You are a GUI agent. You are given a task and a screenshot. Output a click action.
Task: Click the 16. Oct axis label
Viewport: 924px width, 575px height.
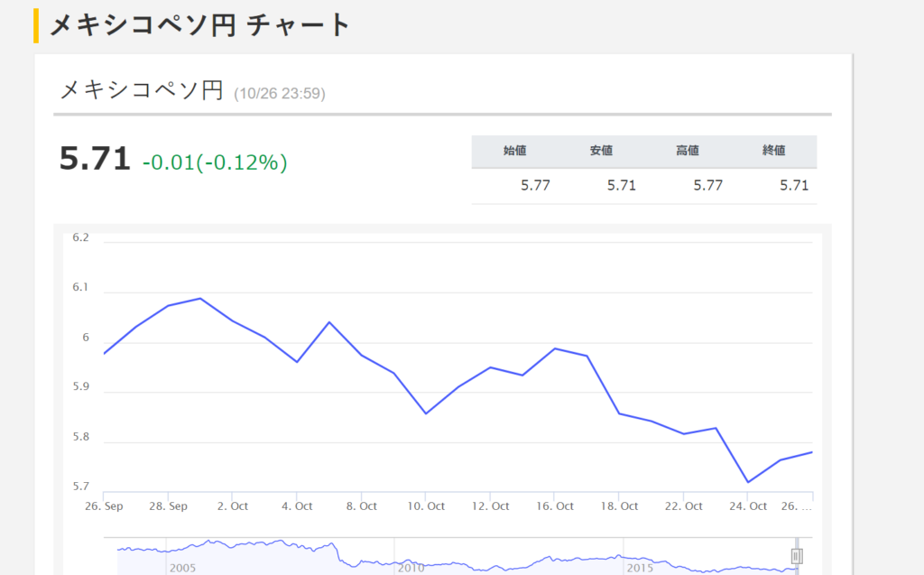(x=555, y=506)
